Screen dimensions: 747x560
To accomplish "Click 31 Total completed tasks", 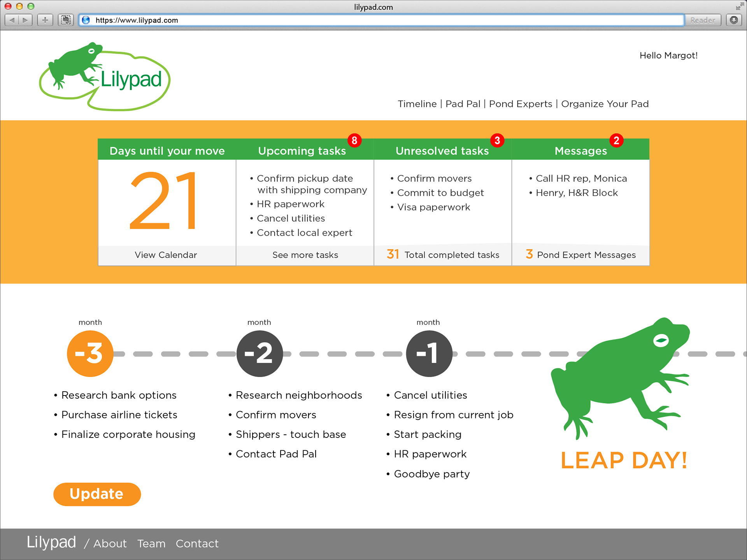I will 443,255.
